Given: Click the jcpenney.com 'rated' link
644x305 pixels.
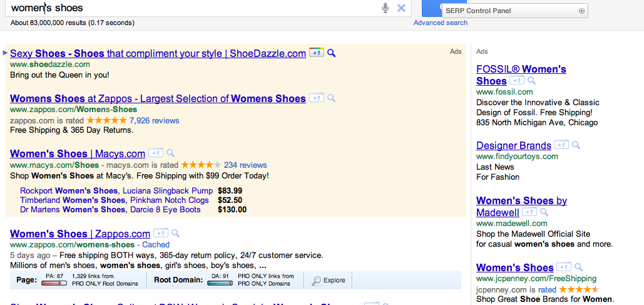Looking at the screenshot, I should pyautogui.click(x=547, y=289).
